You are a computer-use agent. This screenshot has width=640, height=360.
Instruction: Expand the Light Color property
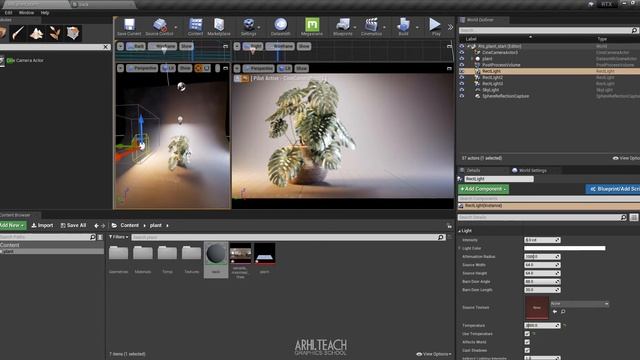(x=460, y=248)
